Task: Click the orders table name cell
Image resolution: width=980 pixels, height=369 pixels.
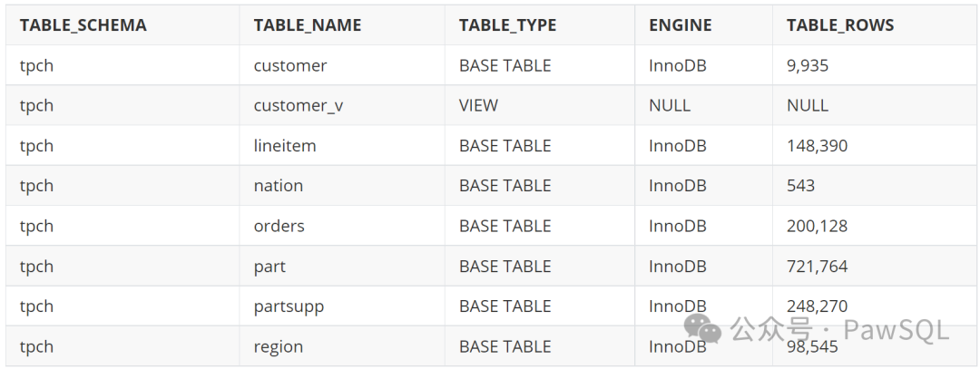Action: 279,226
